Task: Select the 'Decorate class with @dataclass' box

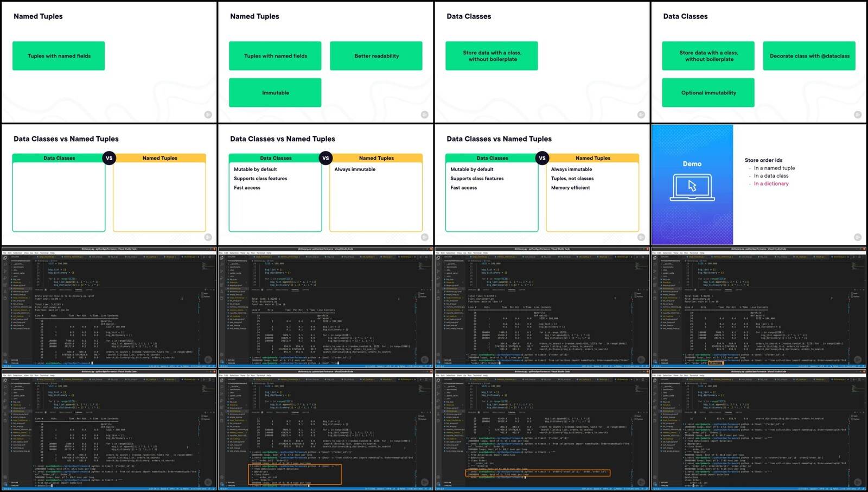Action: coord(809,56)
